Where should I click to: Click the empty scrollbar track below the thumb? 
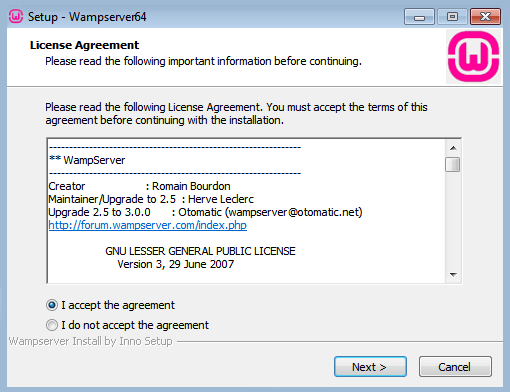pos(453,220)
